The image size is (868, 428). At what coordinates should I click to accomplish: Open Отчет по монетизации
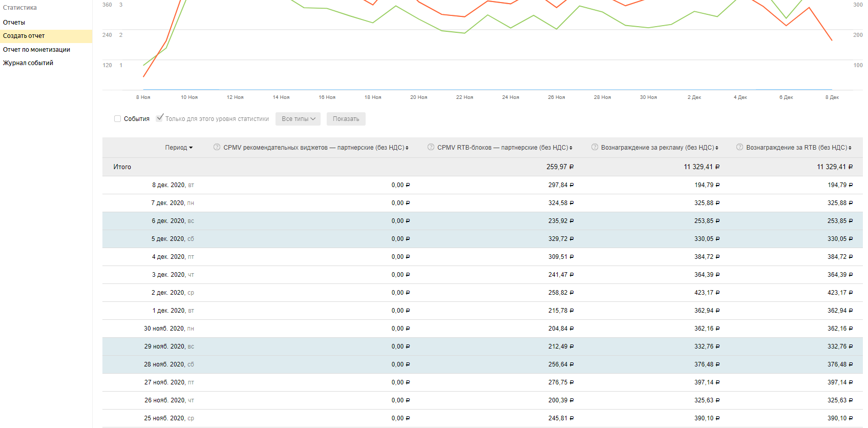pyautogui.click(x=36, y=50)
